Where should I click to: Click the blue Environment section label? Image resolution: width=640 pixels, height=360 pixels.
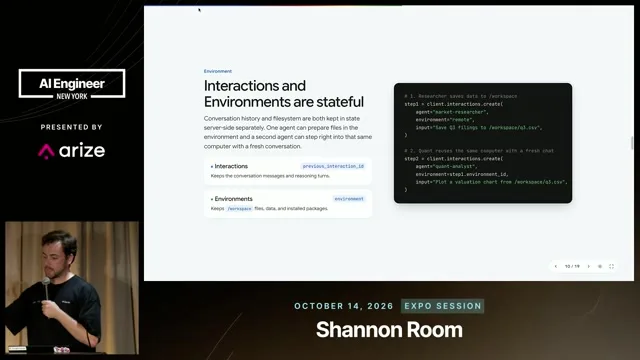click(218, 71)
